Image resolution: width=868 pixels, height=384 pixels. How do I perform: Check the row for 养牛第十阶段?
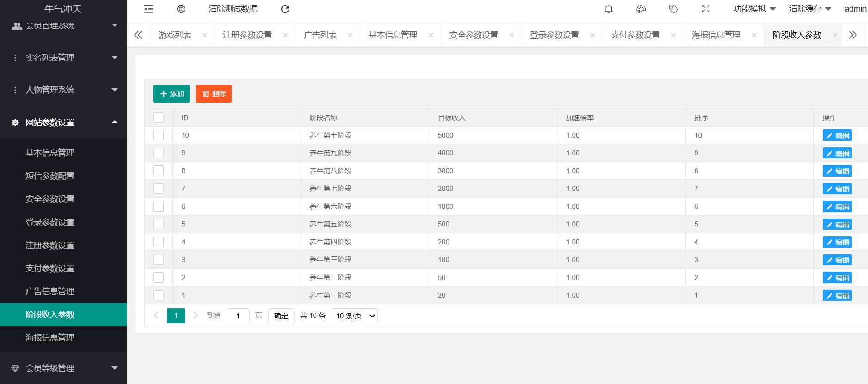(x=158, y=135)
